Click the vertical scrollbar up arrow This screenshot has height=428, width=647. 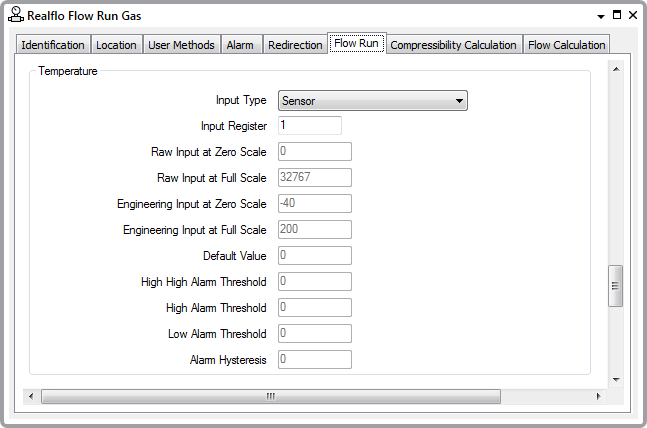point(616,69)
